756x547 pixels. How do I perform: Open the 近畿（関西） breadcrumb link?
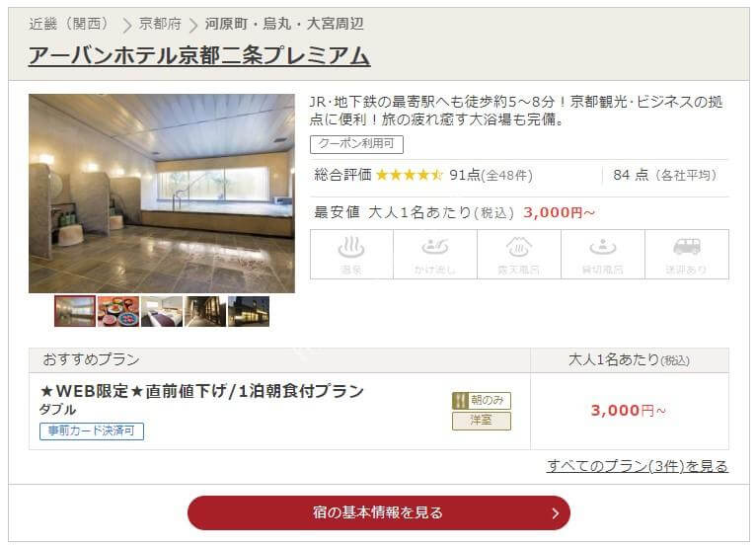[70, 24]
